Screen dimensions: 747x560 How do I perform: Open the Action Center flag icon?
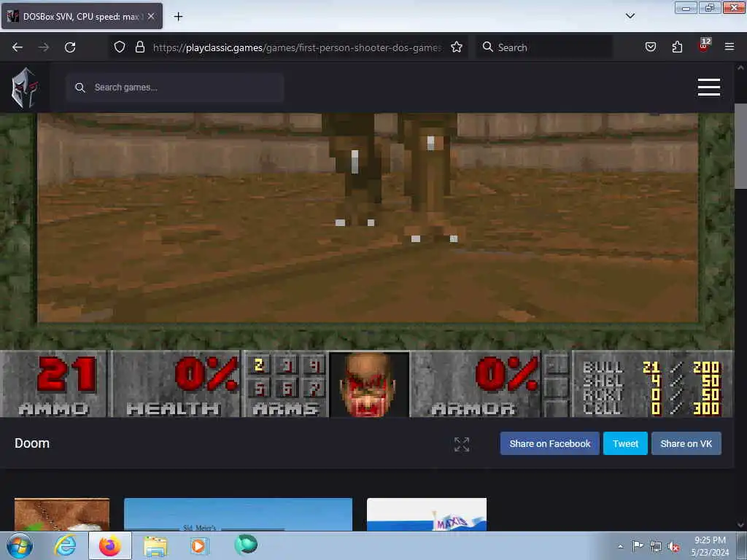click(638, 546)
